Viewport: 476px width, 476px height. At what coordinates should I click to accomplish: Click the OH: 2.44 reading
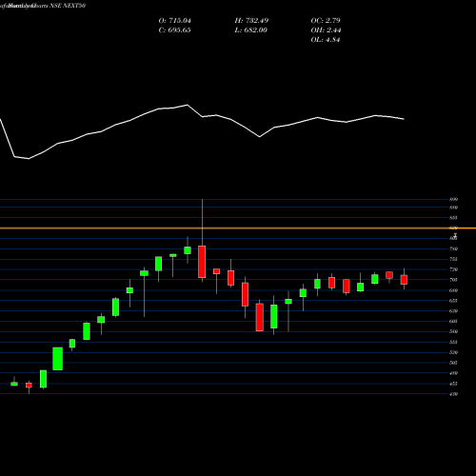(x=326, y=30)
